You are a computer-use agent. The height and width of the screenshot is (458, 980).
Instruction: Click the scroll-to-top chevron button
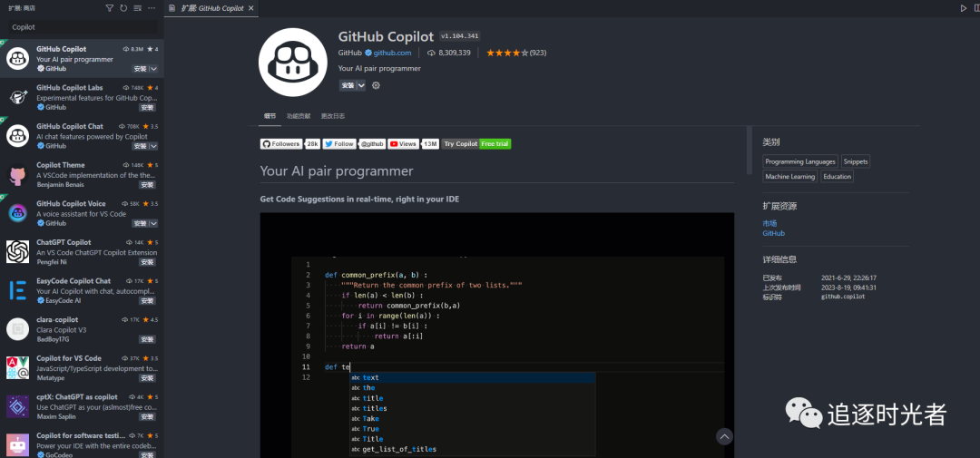724,436
